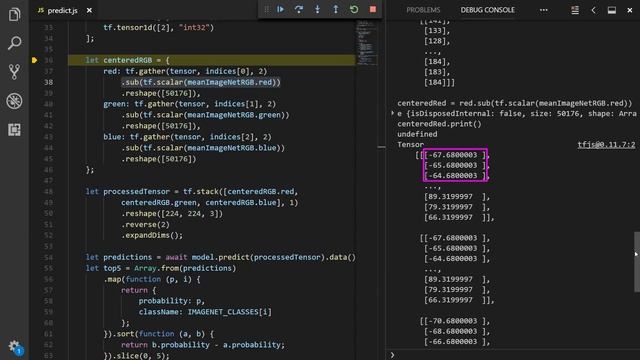Switch to the DEBUG CONSOLE tab
The width and height of the screenshot is (640, 360).
pos(487,10)
